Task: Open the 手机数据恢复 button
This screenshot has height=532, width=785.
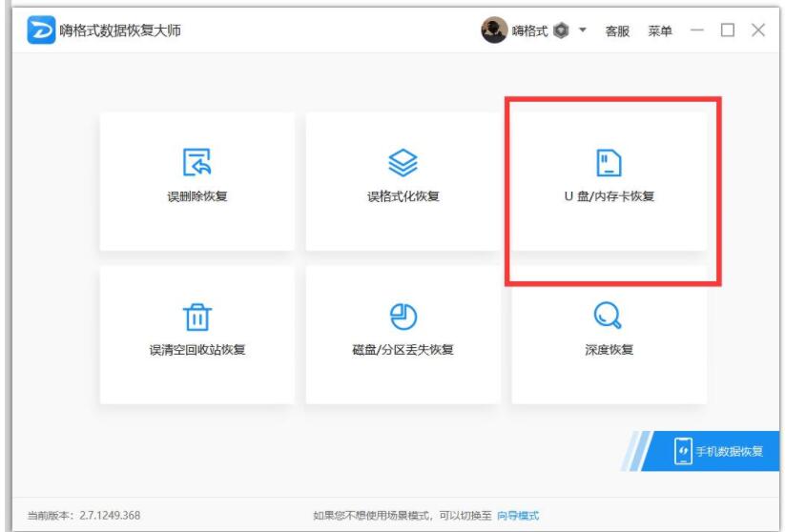Action: point(710,451)
